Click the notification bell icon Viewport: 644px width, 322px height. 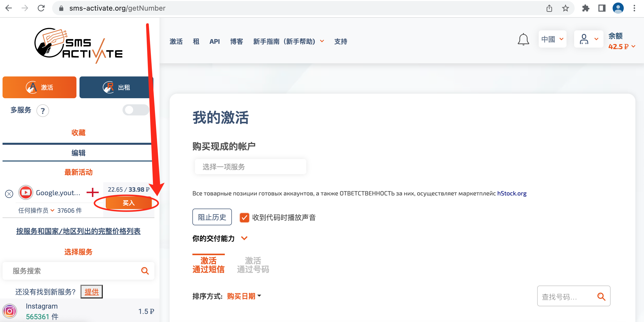point(523,39)
